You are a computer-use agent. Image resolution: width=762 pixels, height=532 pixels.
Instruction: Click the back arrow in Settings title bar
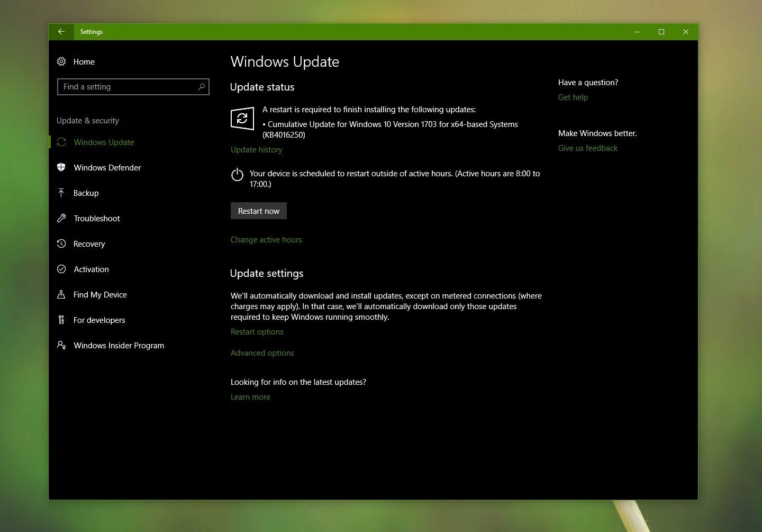tap(61, 32)
